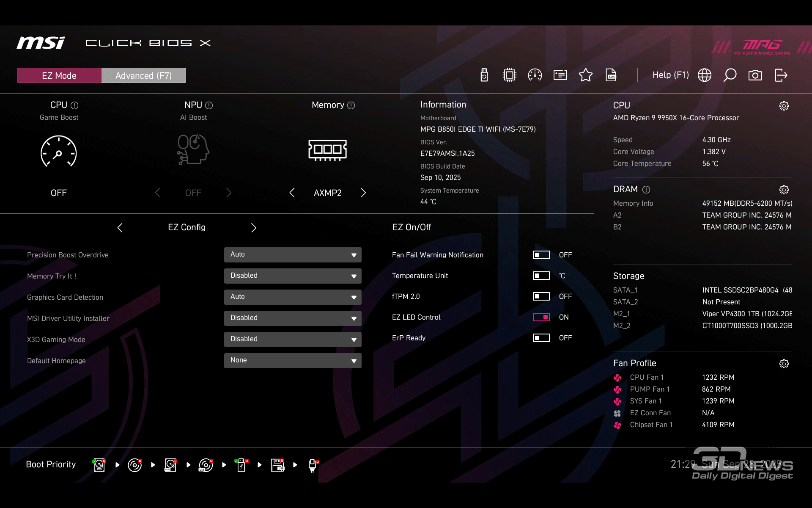Open the Default Homepage dropdown
Screen dimensions: 812x508
pyautogui.click(x=293, y=361)
